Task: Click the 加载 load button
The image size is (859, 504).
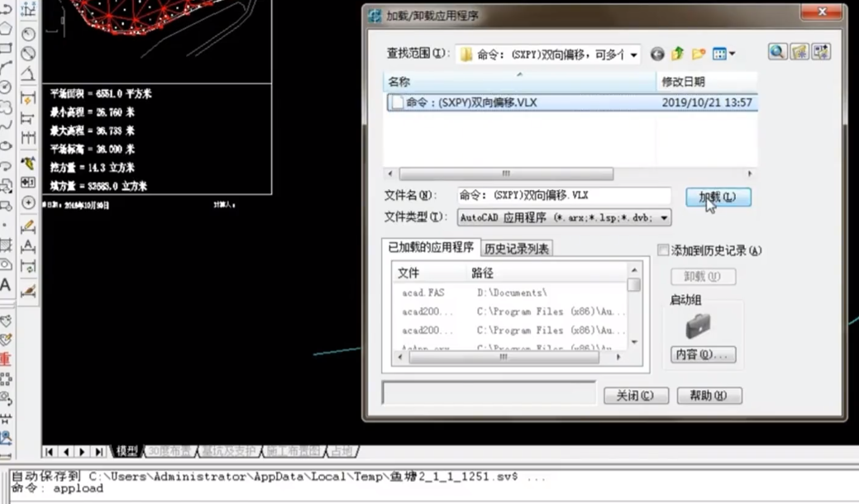Action: tap(718, 197)
